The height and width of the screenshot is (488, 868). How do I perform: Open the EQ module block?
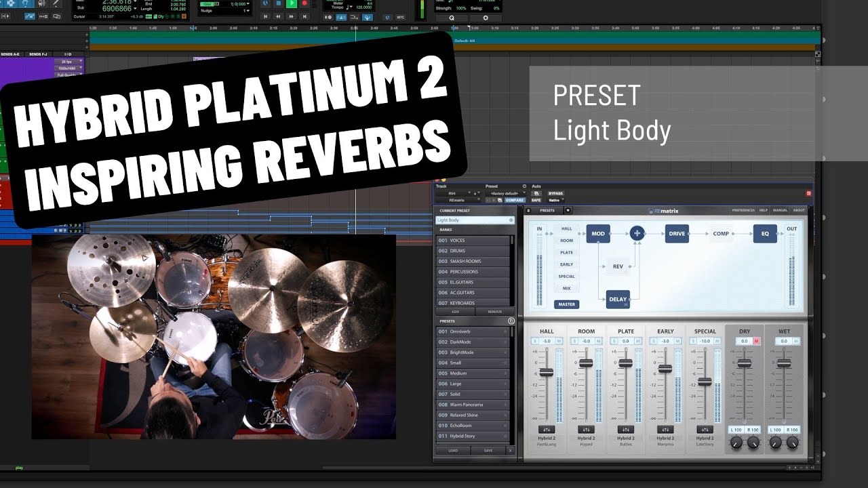[x=765, y=234]
